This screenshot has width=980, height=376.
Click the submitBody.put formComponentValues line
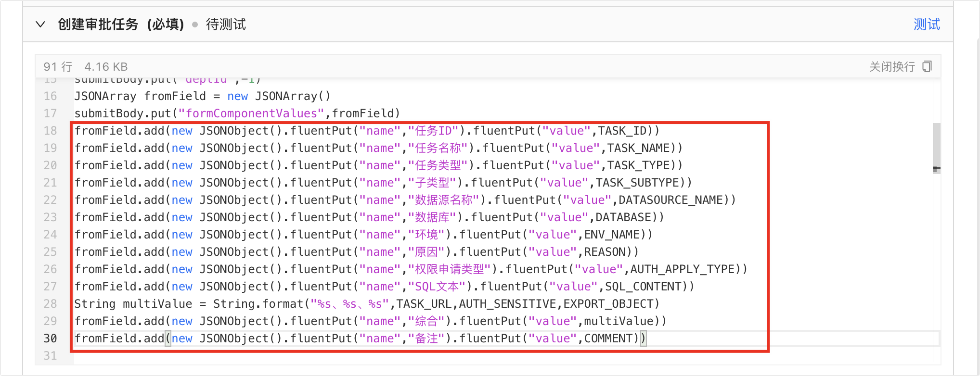click(x=237, y=113)
